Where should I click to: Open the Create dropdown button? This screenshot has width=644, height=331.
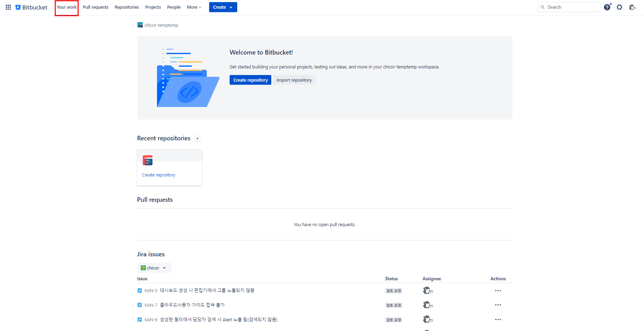223,7
